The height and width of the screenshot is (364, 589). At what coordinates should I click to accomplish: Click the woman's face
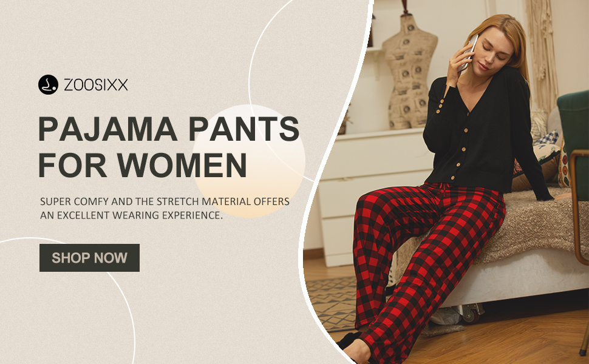coord(490,52)
